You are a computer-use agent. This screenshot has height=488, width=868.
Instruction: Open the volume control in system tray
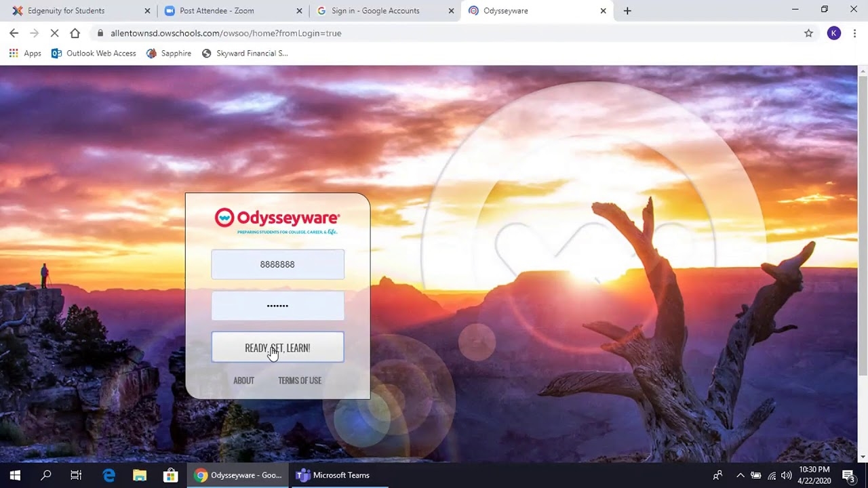tap(787, 475)
